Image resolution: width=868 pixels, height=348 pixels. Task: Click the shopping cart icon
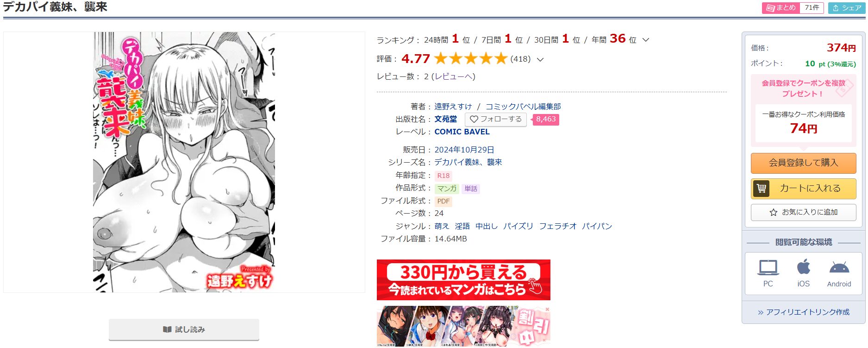762,189
